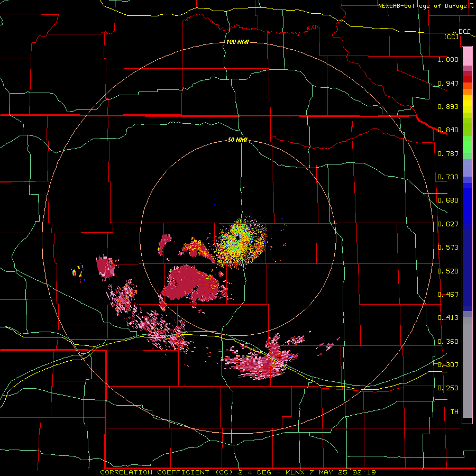This screenshot has height=476, width=476.
Task: Click the NEXLAB-College of DuPage credit text
Action: (x=422, y=6)
